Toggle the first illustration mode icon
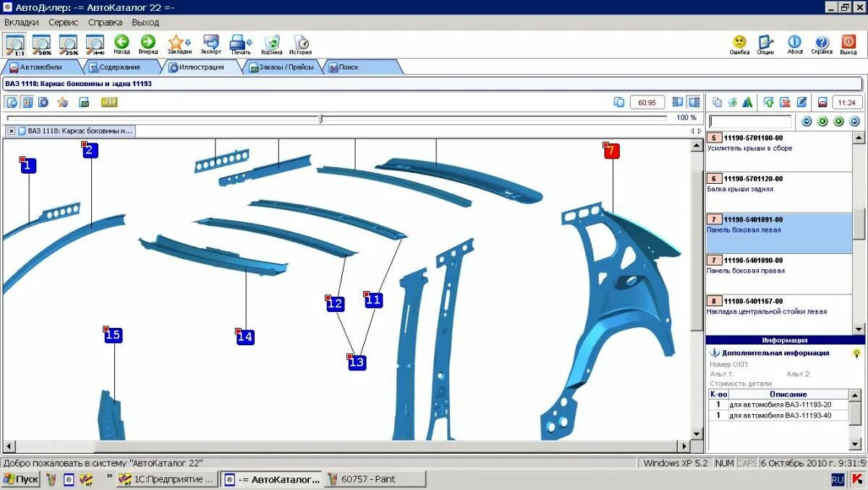The height and width of the screenshot is (490, 868). click(x=12, y=102)
